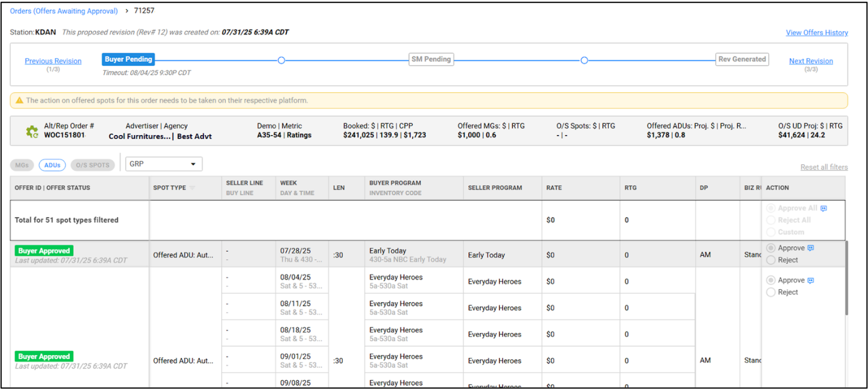The image size is (868, 389).
Task: Toggle the MGs filter pill
Action: (x=22, y=165)
